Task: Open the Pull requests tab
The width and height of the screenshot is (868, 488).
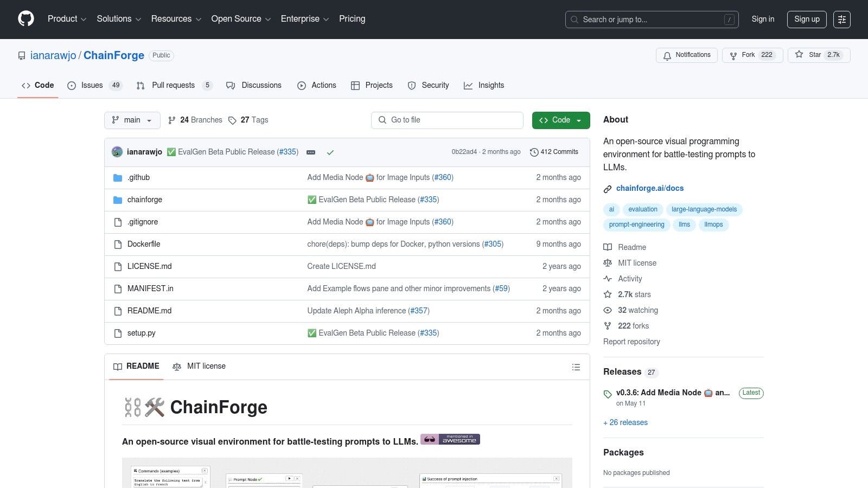Action: 173,86
